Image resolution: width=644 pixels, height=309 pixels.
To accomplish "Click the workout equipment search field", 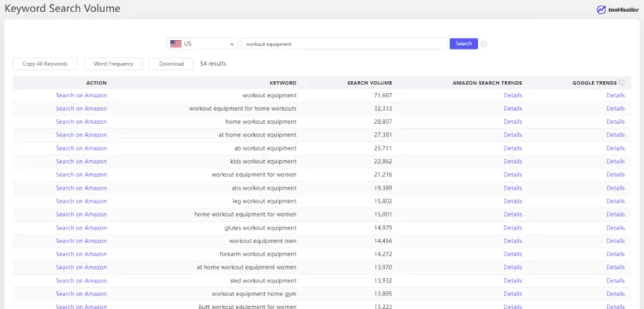I will 343,44.
